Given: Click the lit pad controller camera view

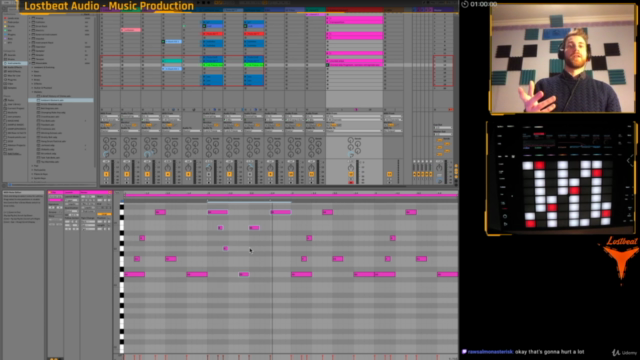Looking at the screenshot, I should click(560, 178).
